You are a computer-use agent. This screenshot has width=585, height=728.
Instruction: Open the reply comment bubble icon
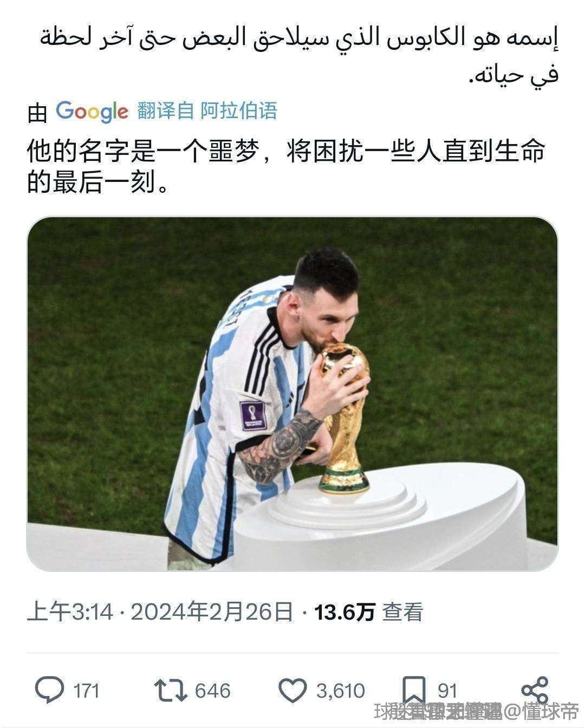49,691
